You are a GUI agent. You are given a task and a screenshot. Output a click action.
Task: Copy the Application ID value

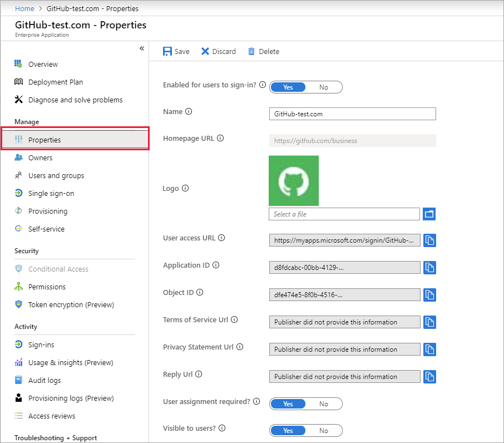point(429,267)
